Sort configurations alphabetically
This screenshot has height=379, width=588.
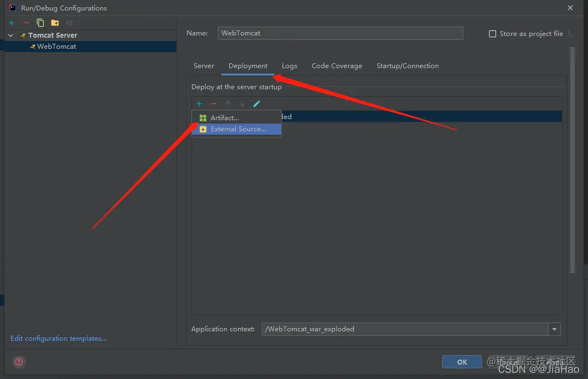click(x=69, y=23)
